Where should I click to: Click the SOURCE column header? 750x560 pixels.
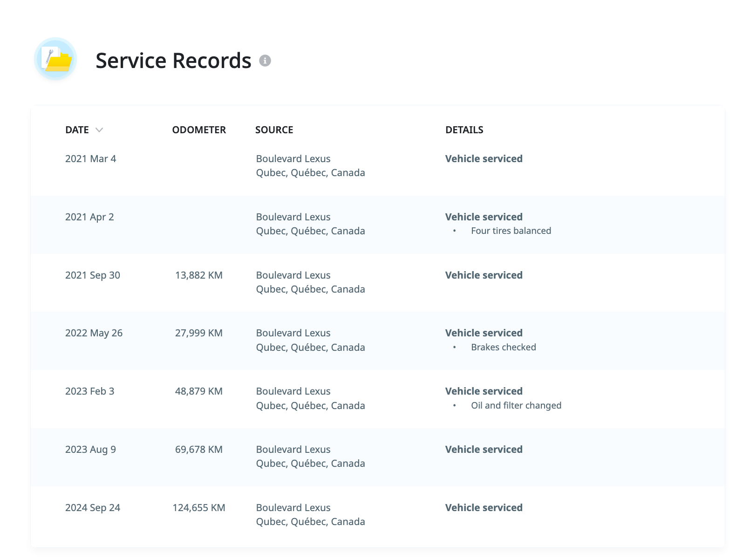point(274,130)
